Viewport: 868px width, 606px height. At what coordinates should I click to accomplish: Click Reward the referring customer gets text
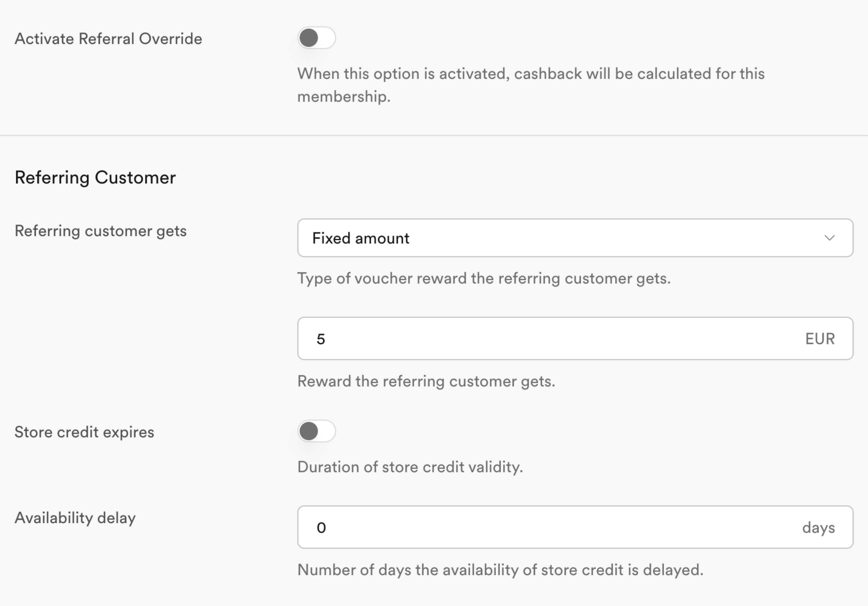tap(426, 381)
